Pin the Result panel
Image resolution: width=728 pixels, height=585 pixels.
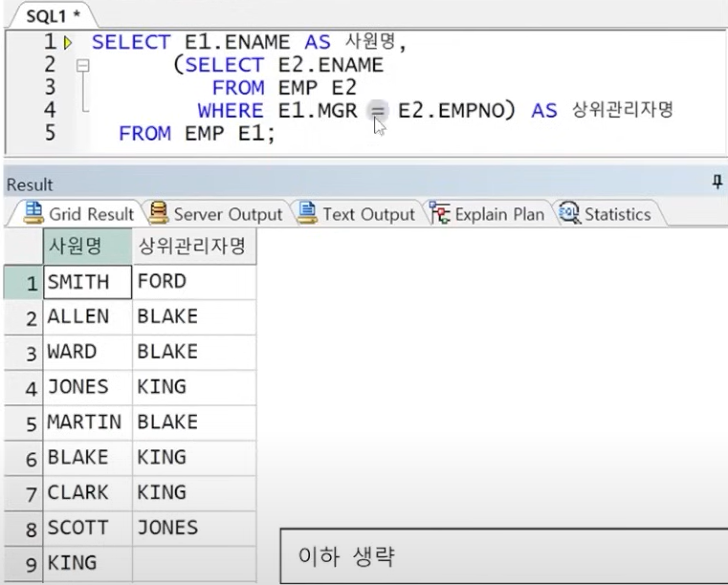tap(717, 182)
